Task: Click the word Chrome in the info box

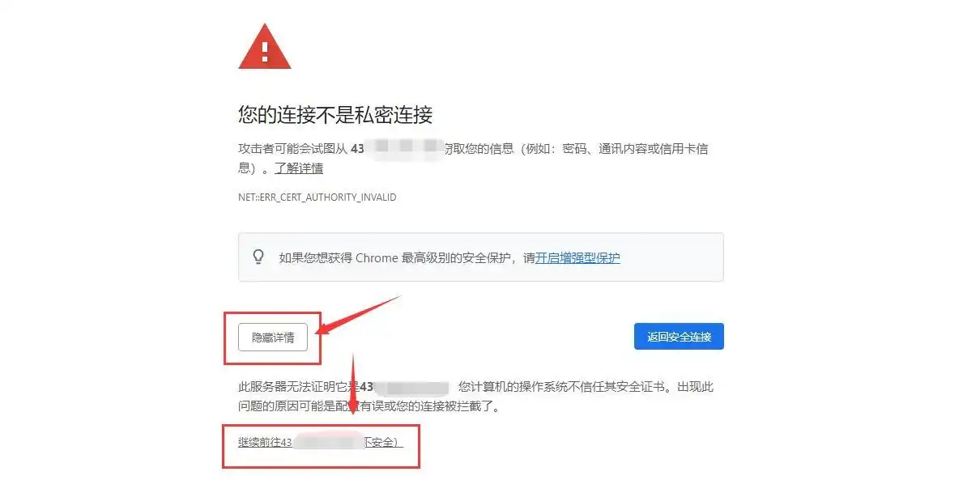Action: tap(377, 258)
